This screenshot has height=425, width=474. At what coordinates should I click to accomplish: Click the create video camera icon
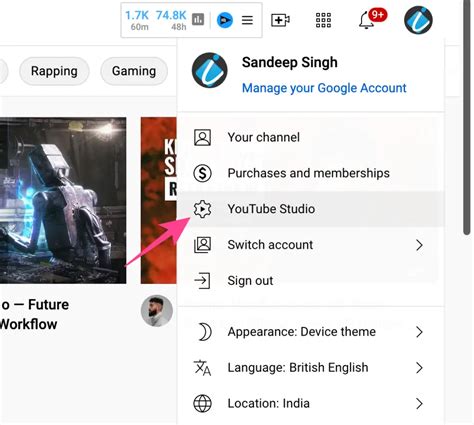tap(280, 20)
